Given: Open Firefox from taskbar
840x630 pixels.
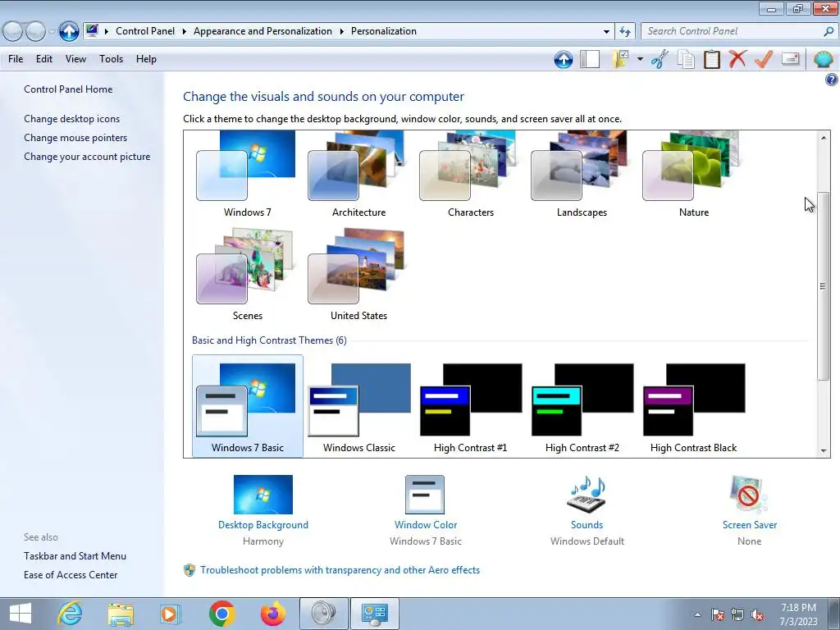Looking at the screenshot, I should click(x=272, y=614).
